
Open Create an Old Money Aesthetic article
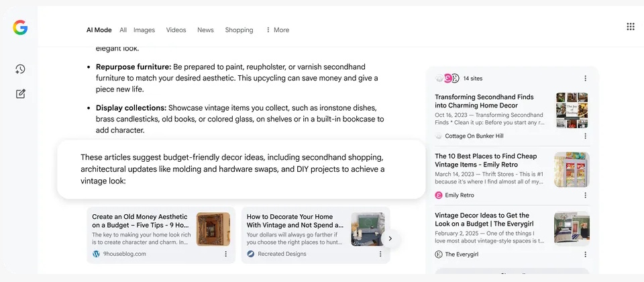pyautogui.click(x=140, y=221)
